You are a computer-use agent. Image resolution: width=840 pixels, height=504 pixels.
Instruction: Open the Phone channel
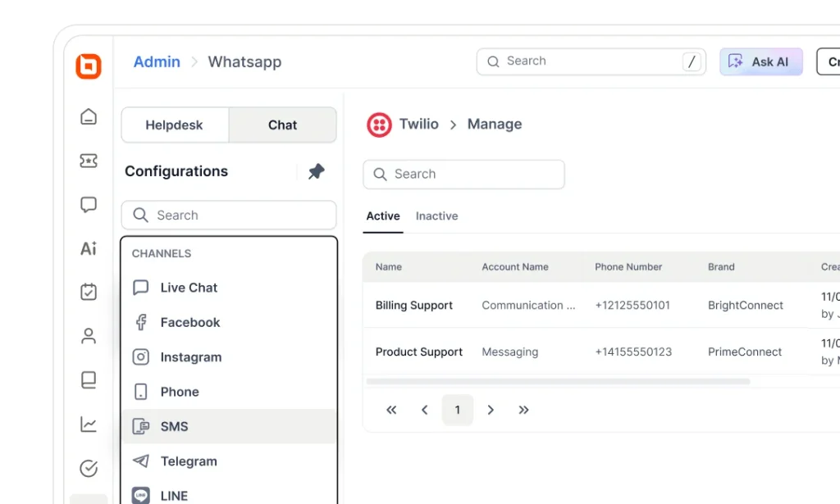click(x=229, y=392)
